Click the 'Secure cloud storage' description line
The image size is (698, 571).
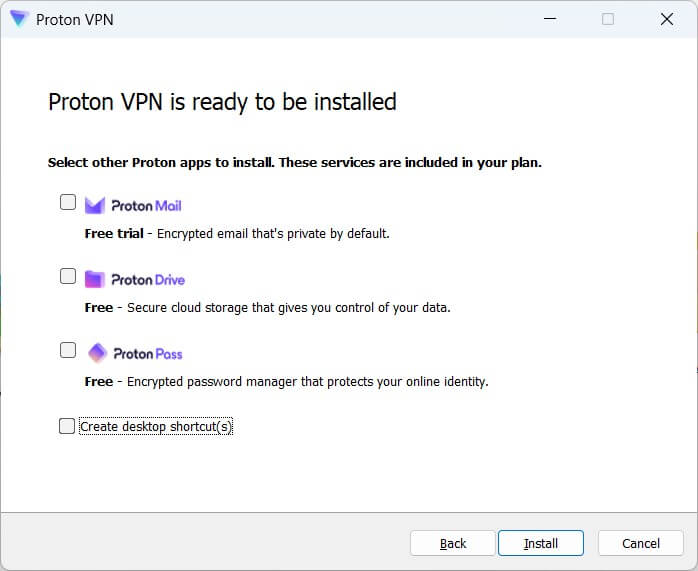(267, 308)
